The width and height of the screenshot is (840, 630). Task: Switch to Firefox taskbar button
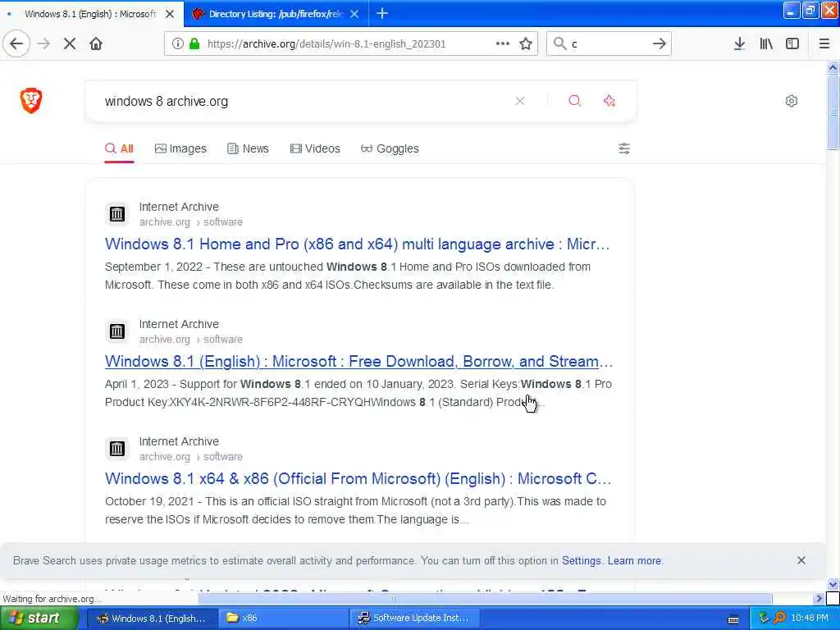click(x=152, y=619)
